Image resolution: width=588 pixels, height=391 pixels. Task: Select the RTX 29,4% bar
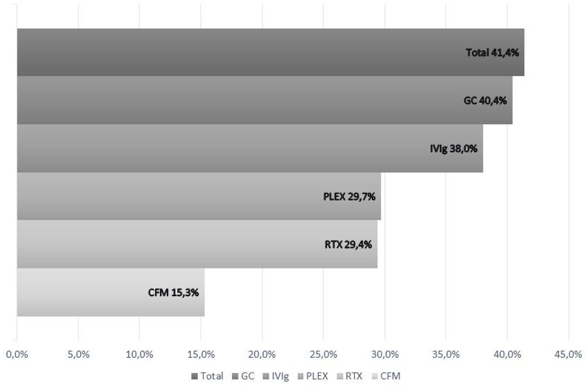[x=197, y=244]
